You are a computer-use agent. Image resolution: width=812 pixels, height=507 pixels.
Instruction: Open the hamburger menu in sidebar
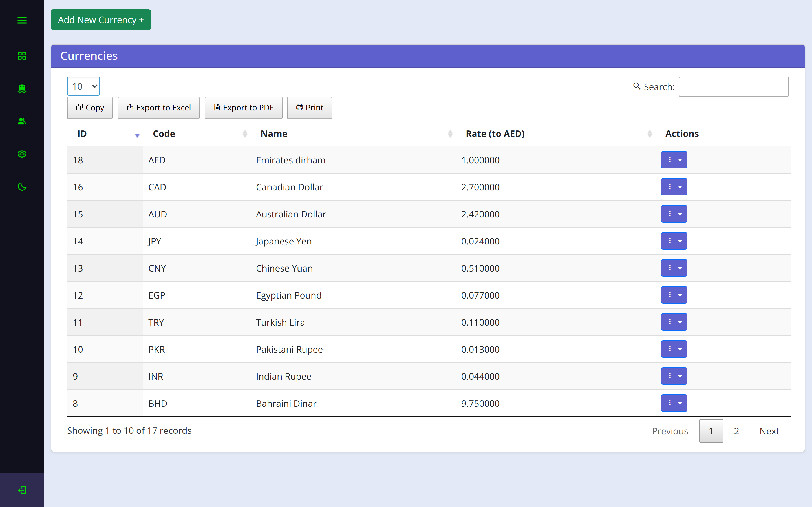tap(22, 20)
